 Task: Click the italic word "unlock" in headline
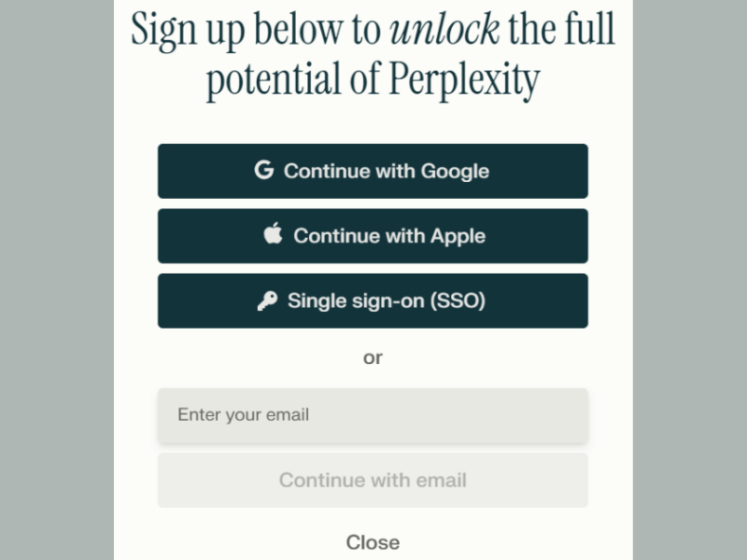coord(444,30)
